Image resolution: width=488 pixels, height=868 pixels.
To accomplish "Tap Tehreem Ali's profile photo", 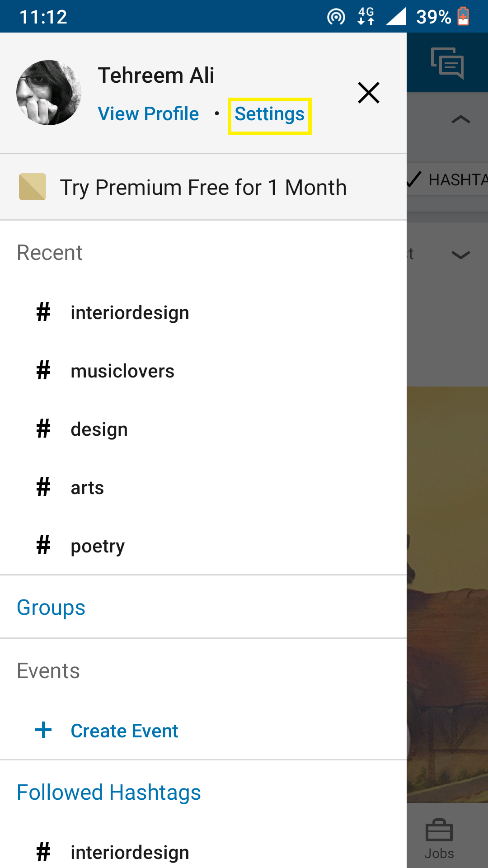I will [49, 93].
